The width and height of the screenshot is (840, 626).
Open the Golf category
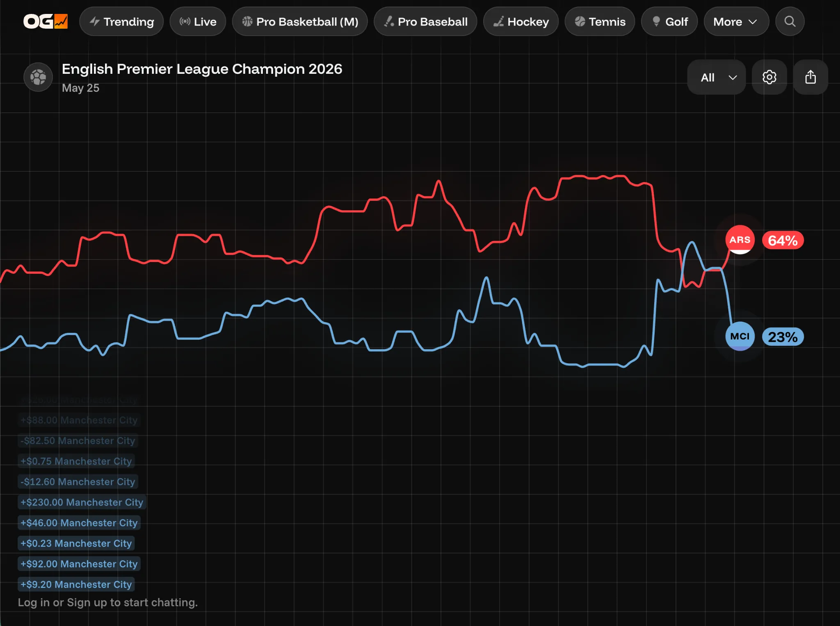tap(669, 21)
